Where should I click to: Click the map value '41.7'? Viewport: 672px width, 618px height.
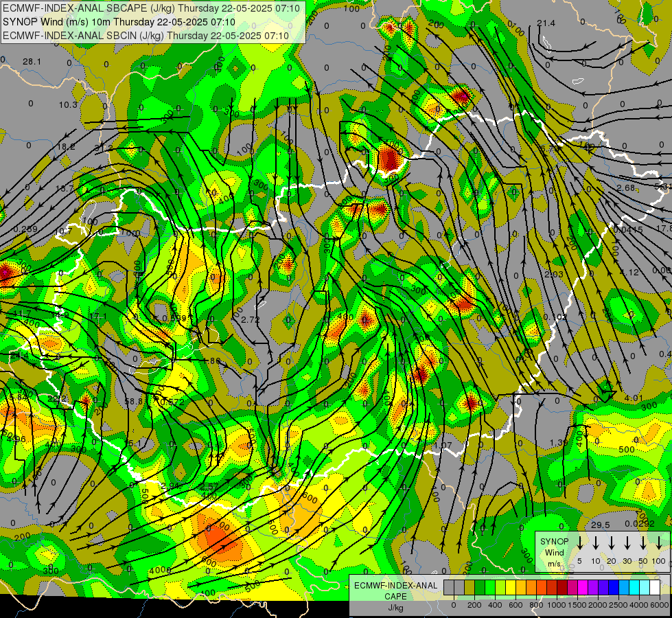(x=22, y=314)
